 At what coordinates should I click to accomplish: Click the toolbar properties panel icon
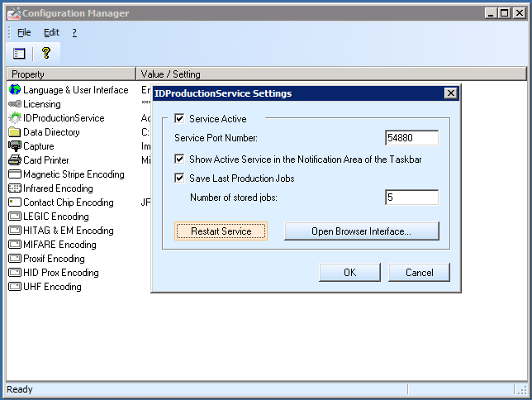[x=19, y=53]
